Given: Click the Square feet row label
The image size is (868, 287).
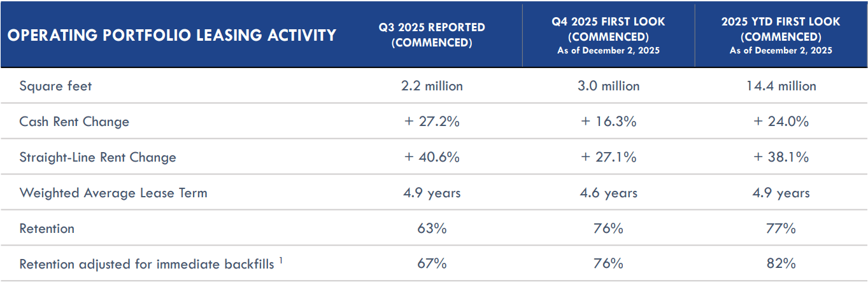Looking at the screenshot, I should [55, 86].
